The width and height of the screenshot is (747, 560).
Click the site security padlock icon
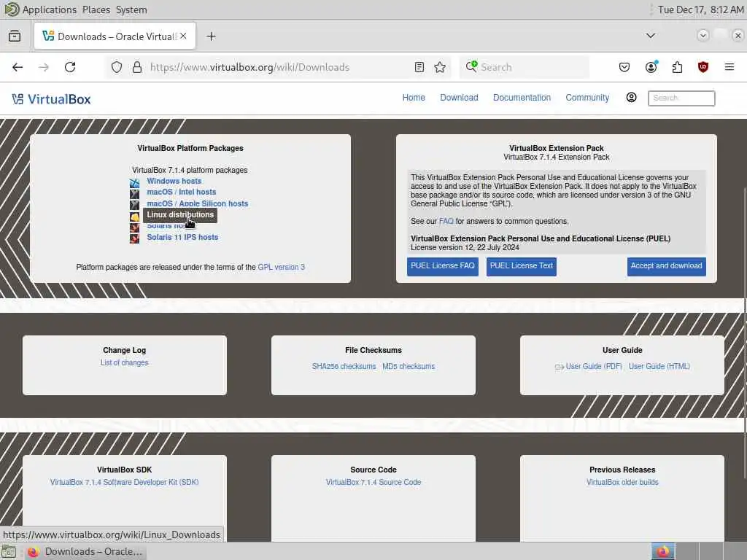click(x=137, y=67)
